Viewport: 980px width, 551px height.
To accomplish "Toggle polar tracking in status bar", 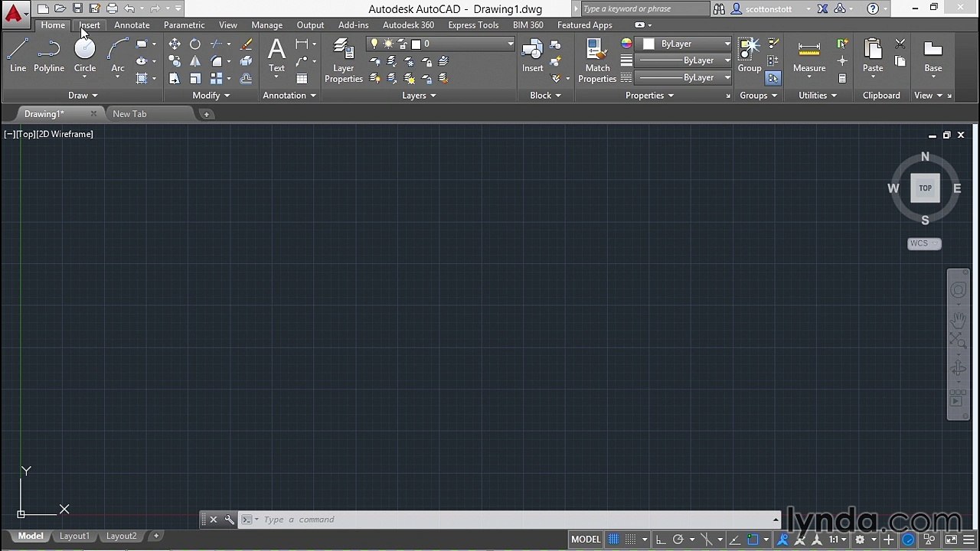I will pyautogui.click(x=678, y=540).
